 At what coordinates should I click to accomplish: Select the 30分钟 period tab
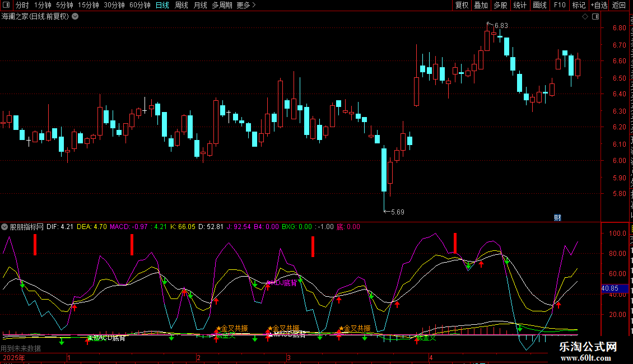coord(114,5)
